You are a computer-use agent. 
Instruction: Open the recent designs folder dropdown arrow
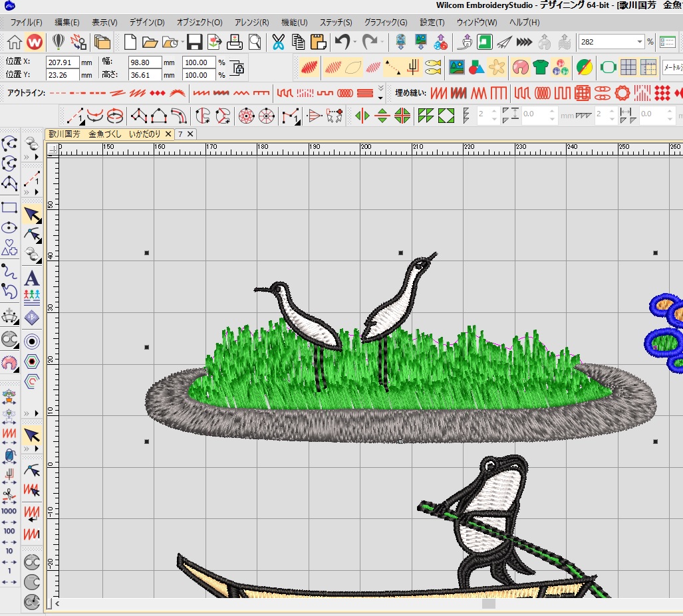pos(182,43)
